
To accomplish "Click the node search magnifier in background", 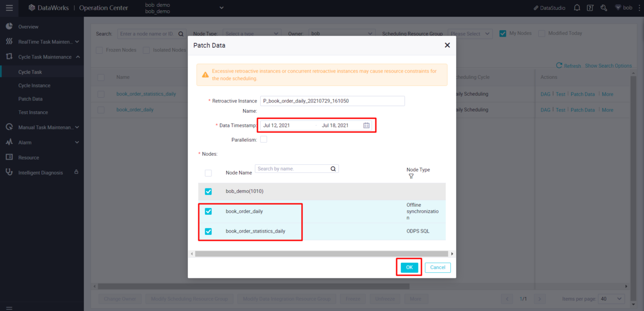I will click(181, 33).
